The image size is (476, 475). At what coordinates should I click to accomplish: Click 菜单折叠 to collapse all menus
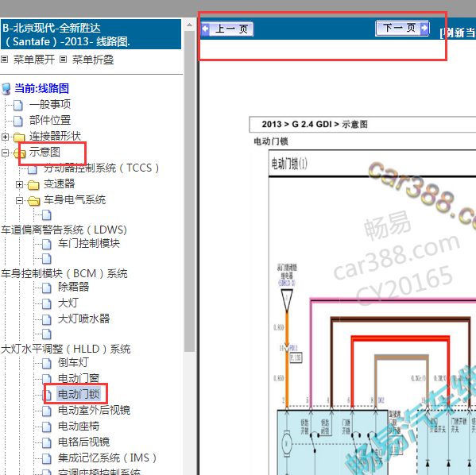pos(93,60)
